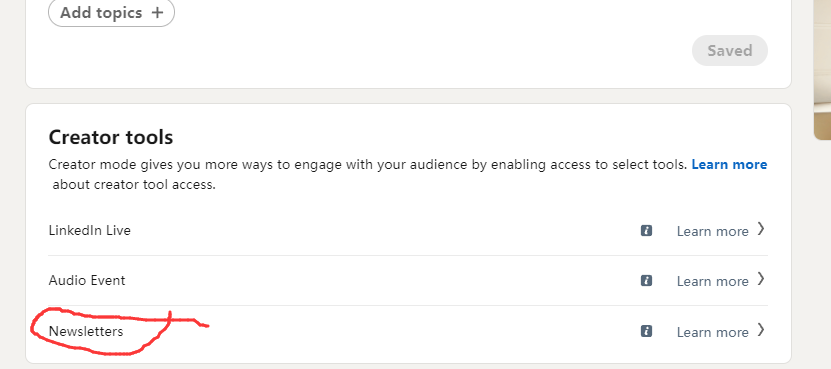Click the Audio Event info icon
The width and height of the screenshot is (831, 369).
point(646,280)
